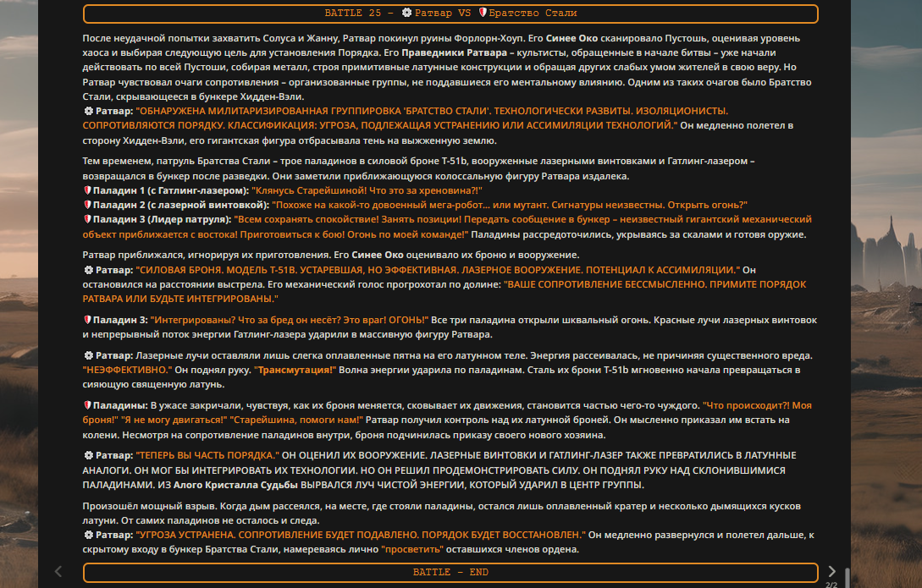Viewport: 922px width, 588px height.
Task: Click shield icon before 'Паладины: В ужасе закричали'
Action: point(87,405)
